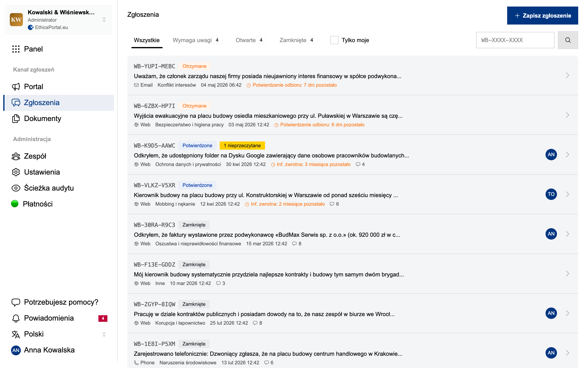Open the Polski language selector arrows
The image size is (588, 368).
pyautogui.click(x=104, y=334)
